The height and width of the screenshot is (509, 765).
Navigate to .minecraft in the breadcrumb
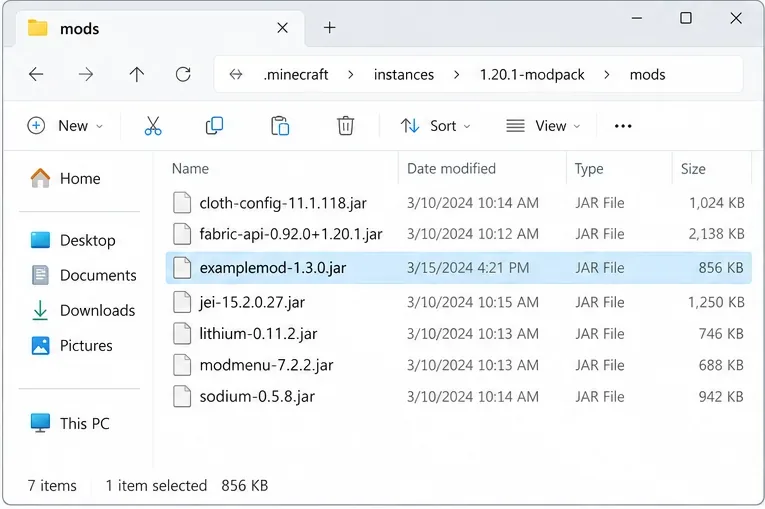tap(296, 75)
